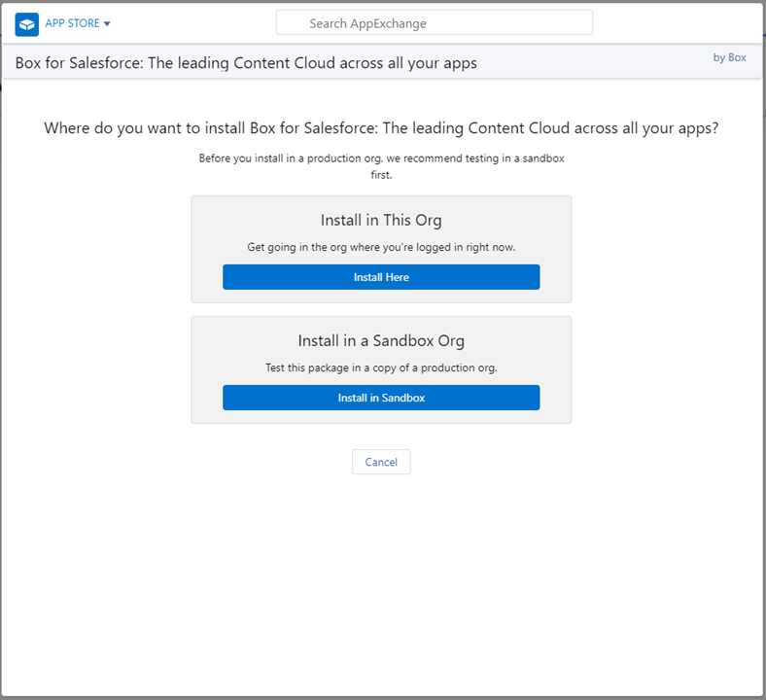Click the sandbox testing recommendation text

pyautogui.click(x=381, y=166)
